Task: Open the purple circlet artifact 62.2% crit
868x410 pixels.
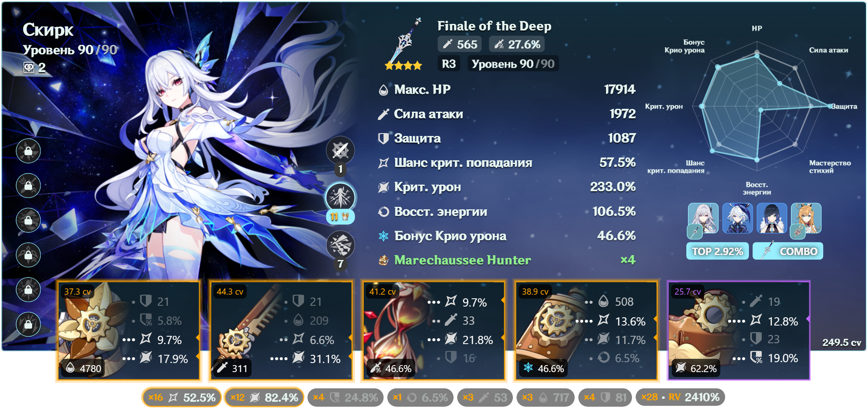Action: tap(739, 330)
